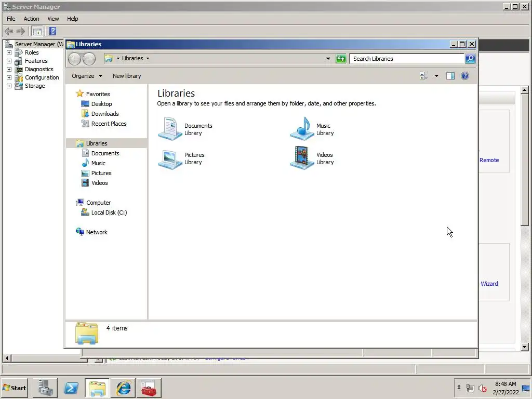Click Server Manager scrollbar down arrow
This screenshot has height=399, width=532.
tap(525, 347)
